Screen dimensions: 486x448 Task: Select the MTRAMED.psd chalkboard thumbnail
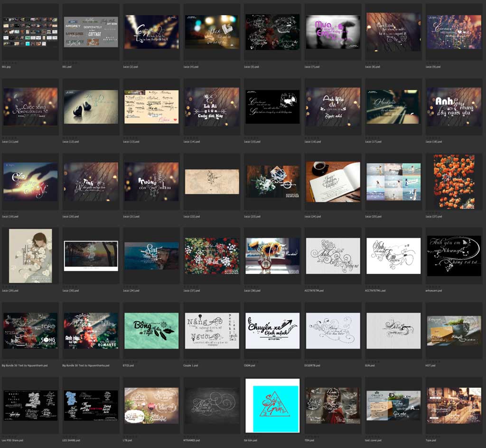pos(212,406)
